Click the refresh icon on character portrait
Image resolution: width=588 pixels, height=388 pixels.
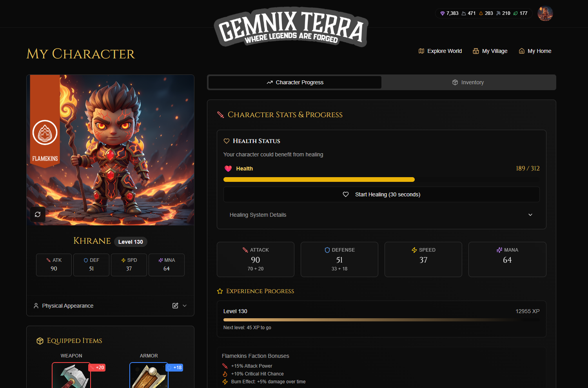coord(38,214)
